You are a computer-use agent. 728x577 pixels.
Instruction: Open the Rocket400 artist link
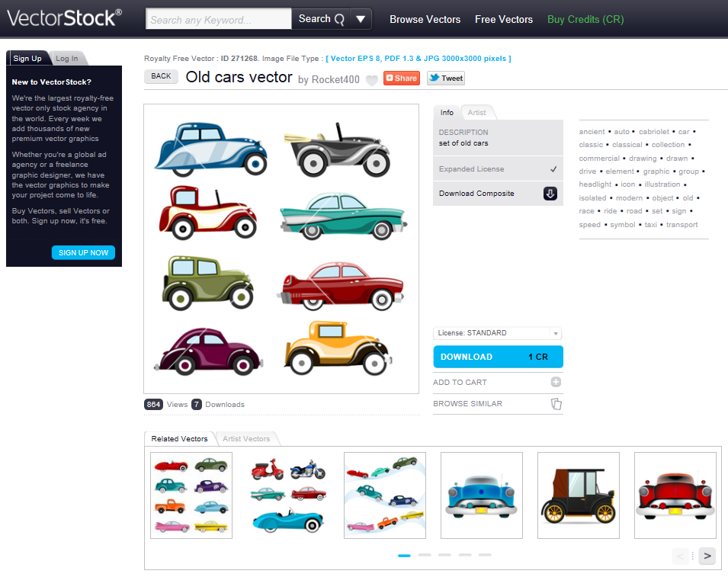point(335,79)
